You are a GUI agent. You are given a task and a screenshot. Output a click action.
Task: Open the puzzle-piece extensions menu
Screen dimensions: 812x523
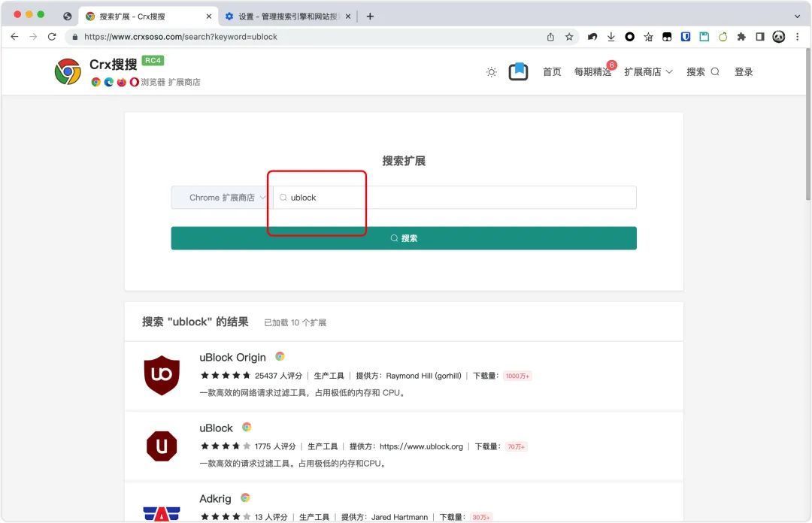(741, 37)
